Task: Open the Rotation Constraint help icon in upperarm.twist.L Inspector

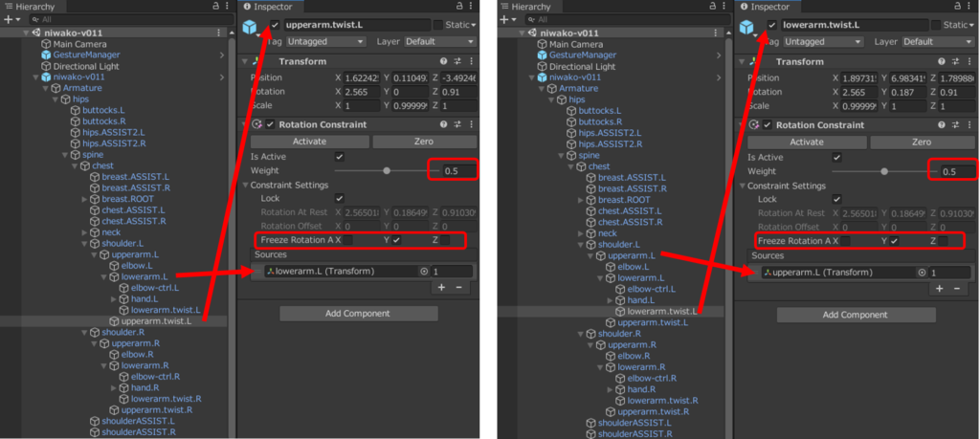Action: click(x=443, y=124)
